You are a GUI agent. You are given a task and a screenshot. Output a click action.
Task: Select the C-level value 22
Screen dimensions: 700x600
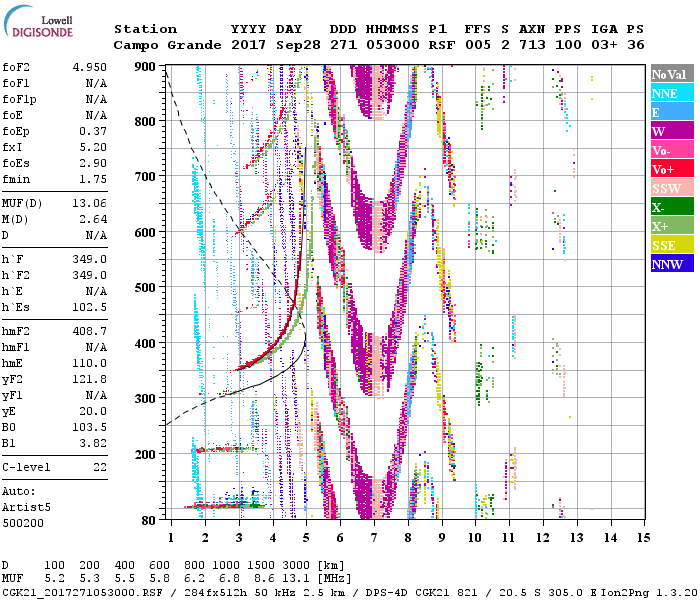click(100, 467)
